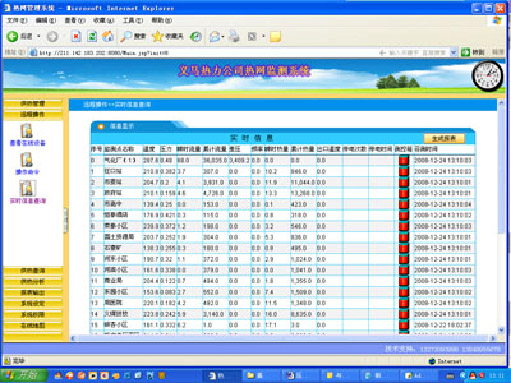Open the Home page house icon

pos(108,36)
